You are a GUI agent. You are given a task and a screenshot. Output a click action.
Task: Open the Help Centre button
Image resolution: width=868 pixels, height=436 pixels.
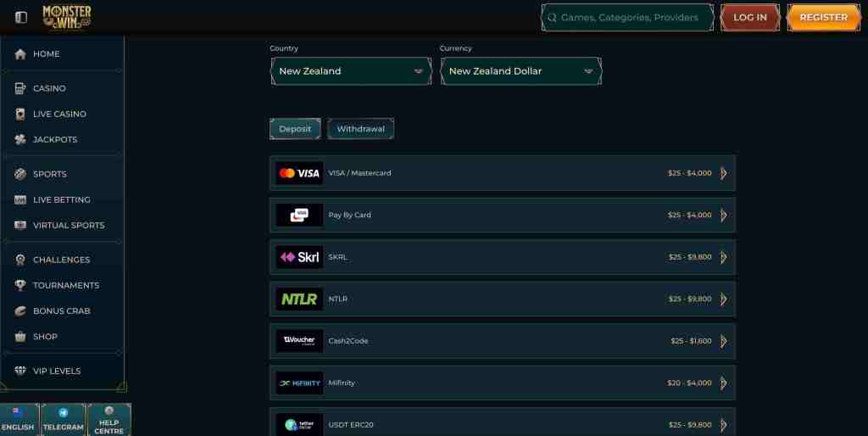click(x=109, y=419)
